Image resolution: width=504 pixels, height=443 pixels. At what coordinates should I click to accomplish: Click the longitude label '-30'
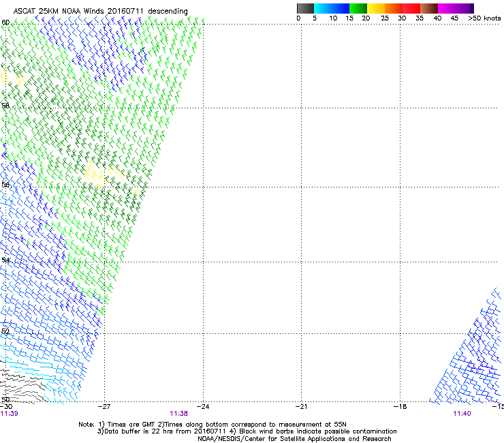6,407
